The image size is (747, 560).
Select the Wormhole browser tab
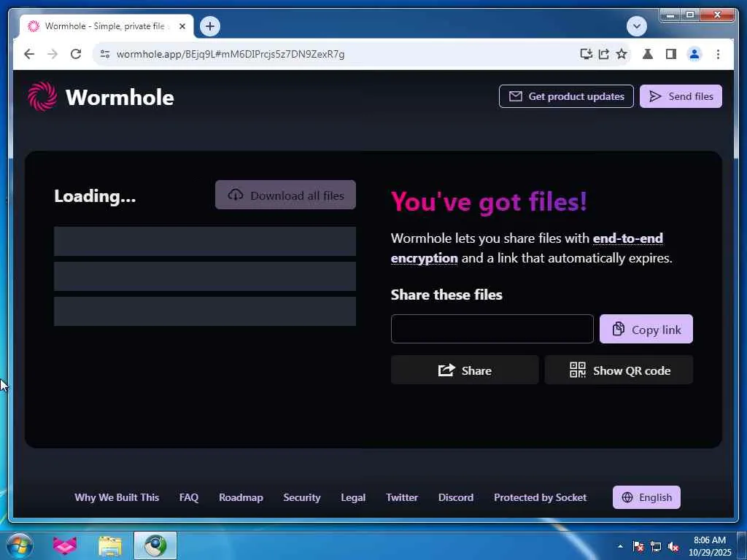coord(107,26)
